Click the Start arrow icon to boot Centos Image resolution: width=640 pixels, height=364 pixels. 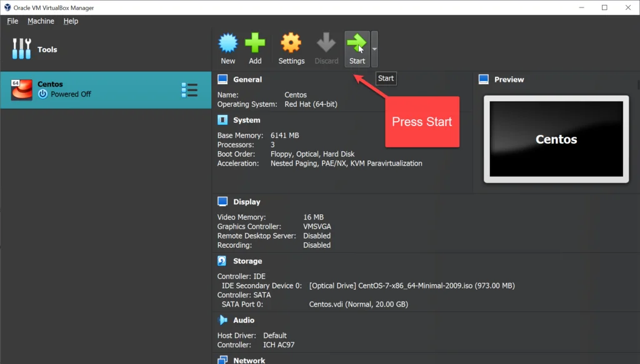357,43
